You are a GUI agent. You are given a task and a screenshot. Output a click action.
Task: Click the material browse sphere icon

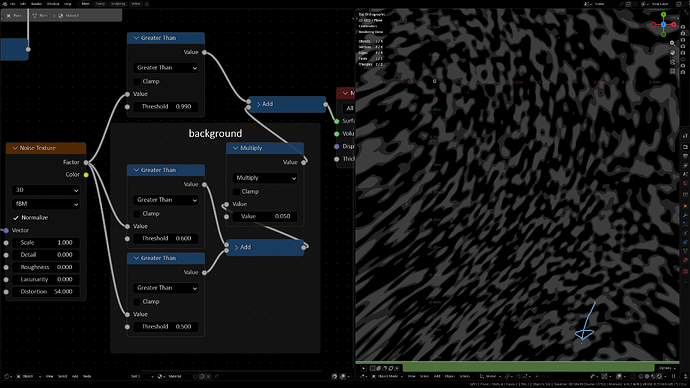[x=161, y=377]
